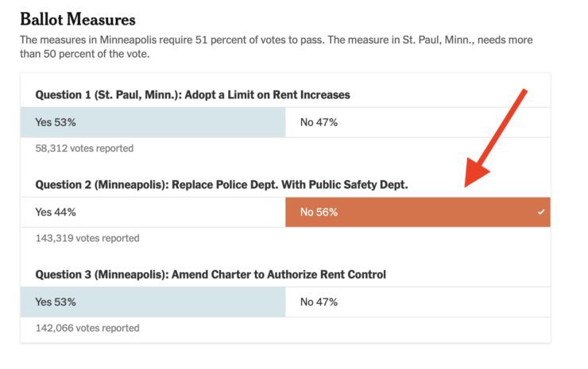Click the 58,312 votes reported text

coord(84,148)
